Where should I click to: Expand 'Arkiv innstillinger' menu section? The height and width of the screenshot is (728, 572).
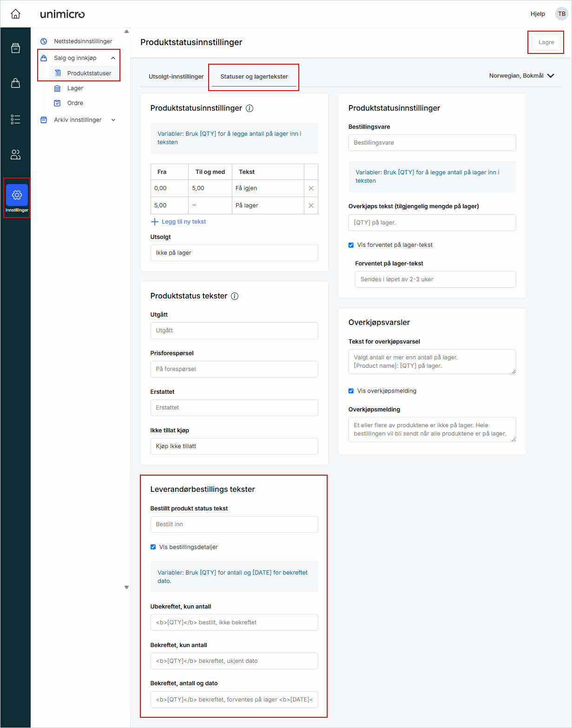click(113, 120)
